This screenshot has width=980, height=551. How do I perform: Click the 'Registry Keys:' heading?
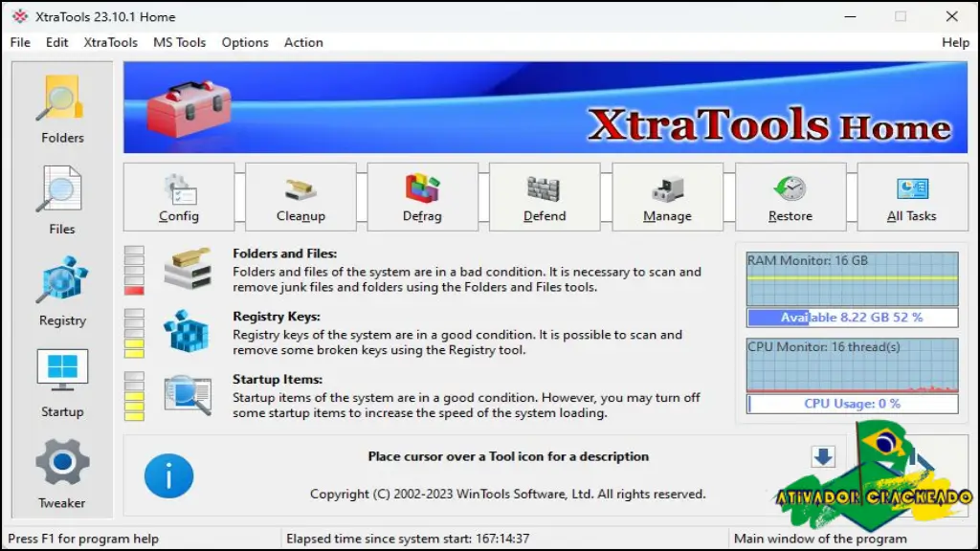(277, 317)
